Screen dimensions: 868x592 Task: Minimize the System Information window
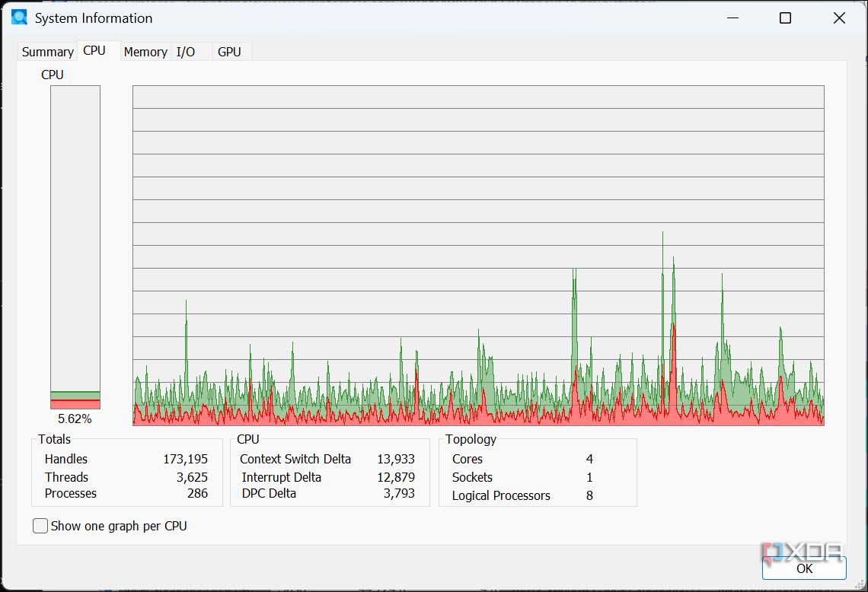point(732,18)
